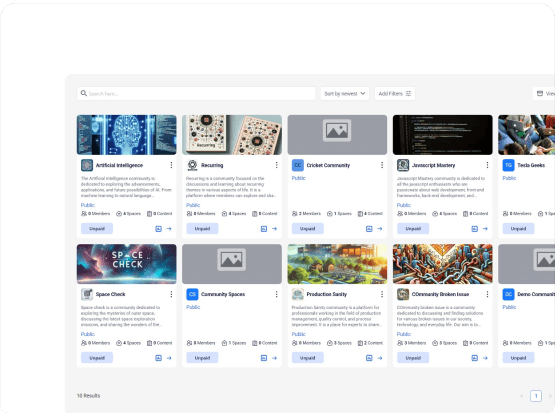Image resolution: width=555 pixels, height=413 pixels.
Task: Click Public link on Cricket Community card
Action: click(x=298, y=178)
